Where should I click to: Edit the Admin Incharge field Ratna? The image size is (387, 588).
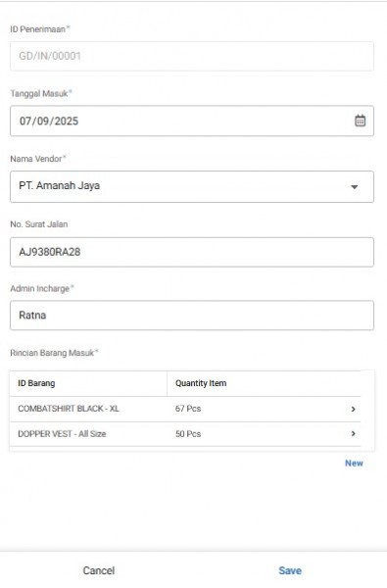(192, 316)
